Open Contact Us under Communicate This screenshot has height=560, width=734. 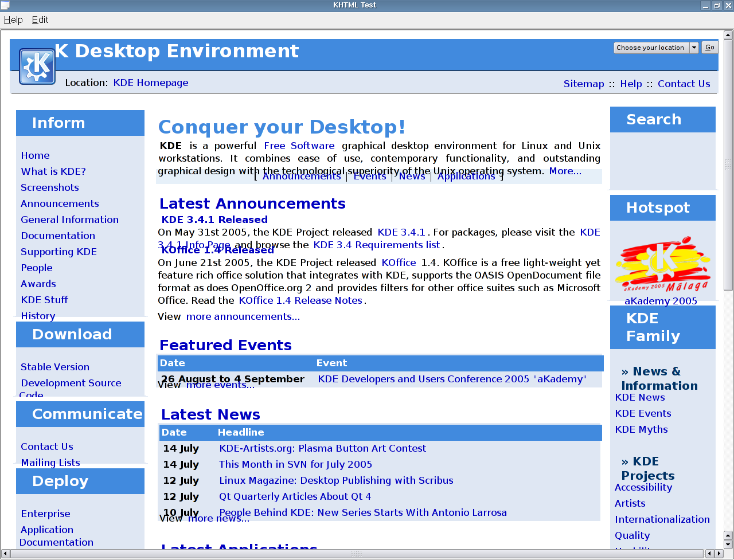47,447
